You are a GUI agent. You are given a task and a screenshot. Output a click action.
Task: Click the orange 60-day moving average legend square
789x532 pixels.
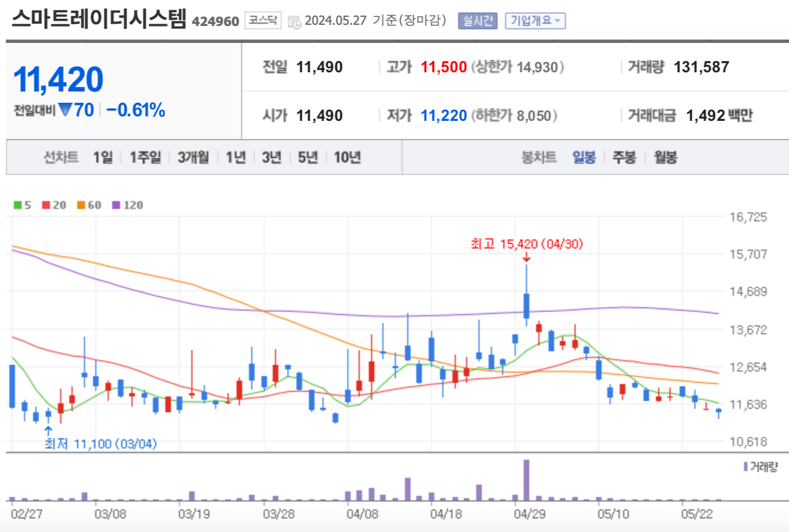point(81,205)
